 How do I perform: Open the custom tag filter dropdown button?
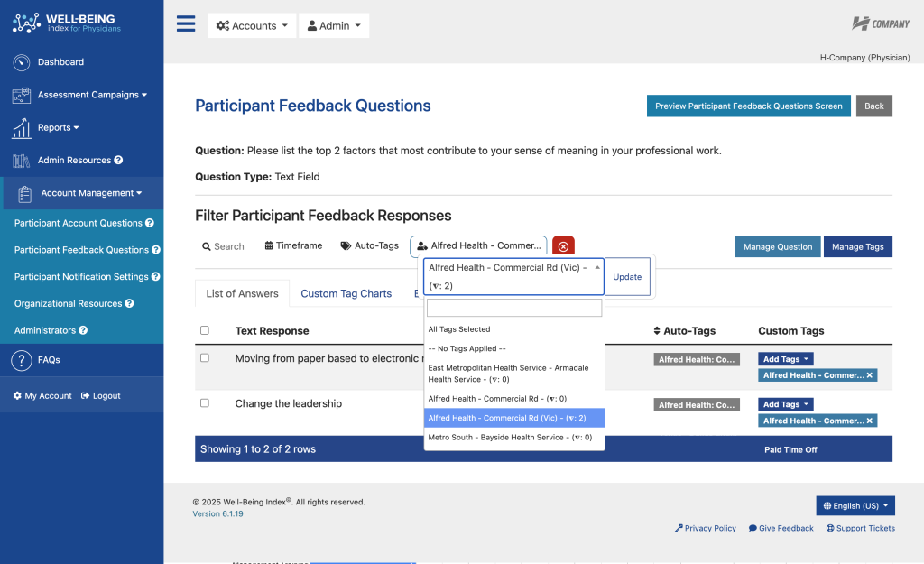478,245
